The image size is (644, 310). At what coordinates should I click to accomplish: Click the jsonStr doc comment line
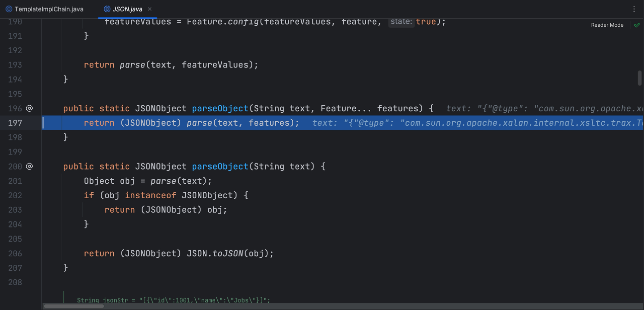click(x=173, y=300)
